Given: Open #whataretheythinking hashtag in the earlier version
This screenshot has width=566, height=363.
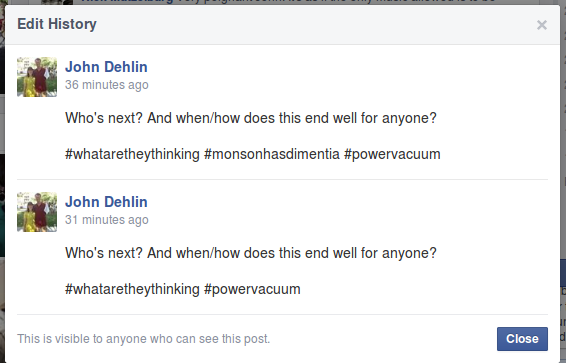Looking at the screenshot, I should (132, 154).
